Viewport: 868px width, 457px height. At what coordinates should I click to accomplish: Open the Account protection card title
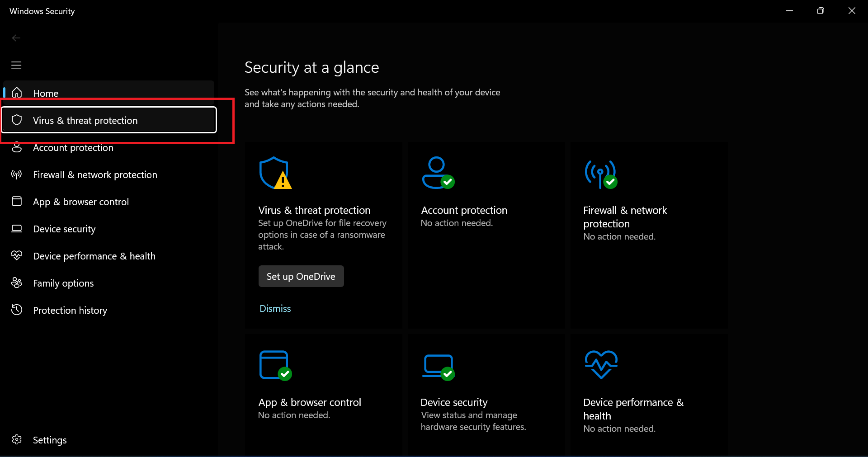pyautogui.click(x=464, y=210)
